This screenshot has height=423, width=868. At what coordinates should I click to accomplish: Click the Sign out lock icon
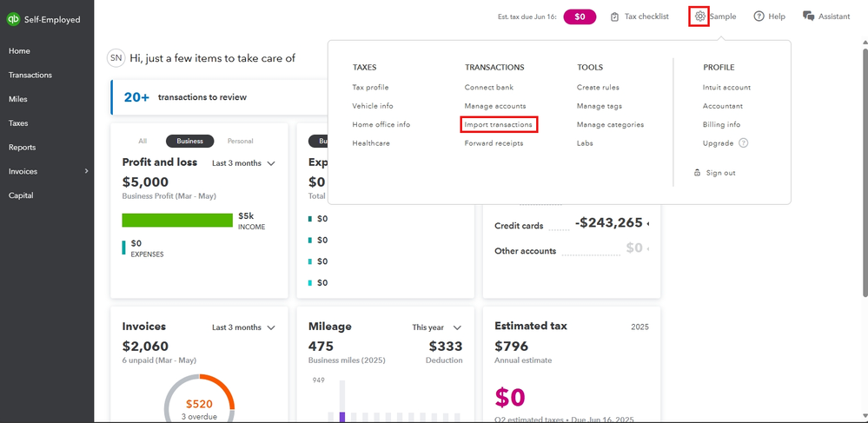pyautogui.click(x=697, y=173)
